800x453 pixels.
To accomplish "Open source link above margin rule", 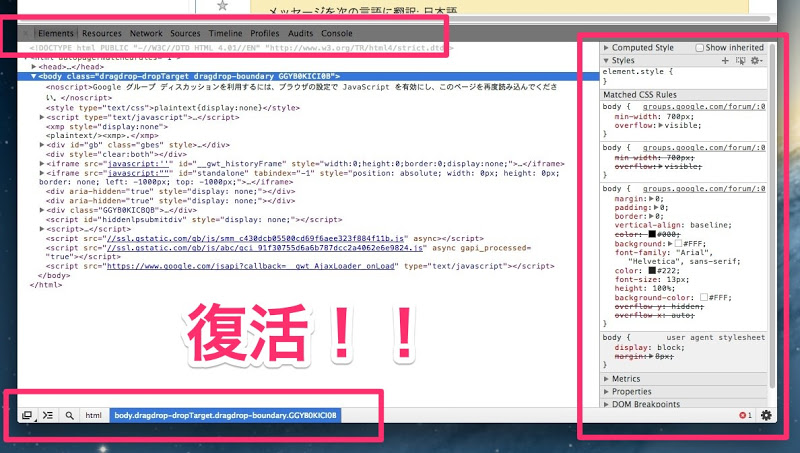I will tap(704, 189).
